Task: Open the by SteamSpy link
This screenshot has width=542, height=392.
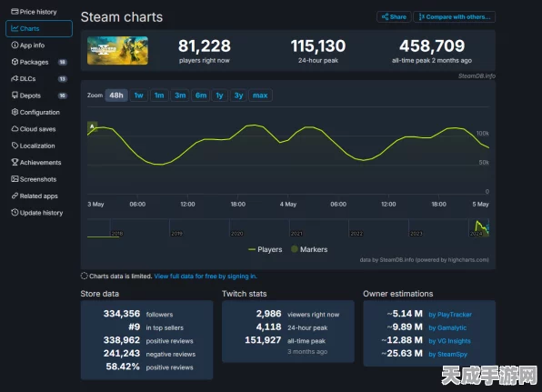Action: coord(448,354)
